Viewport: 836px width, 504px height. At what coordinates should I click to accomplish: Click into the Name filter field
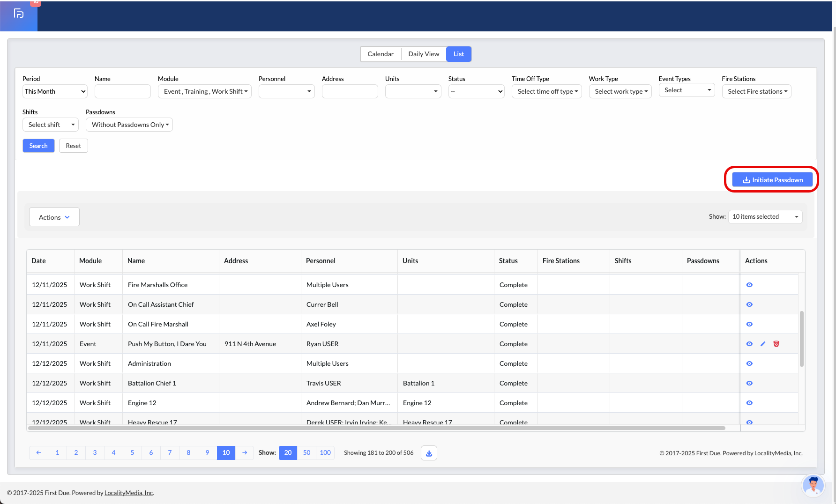click(122, 91)
